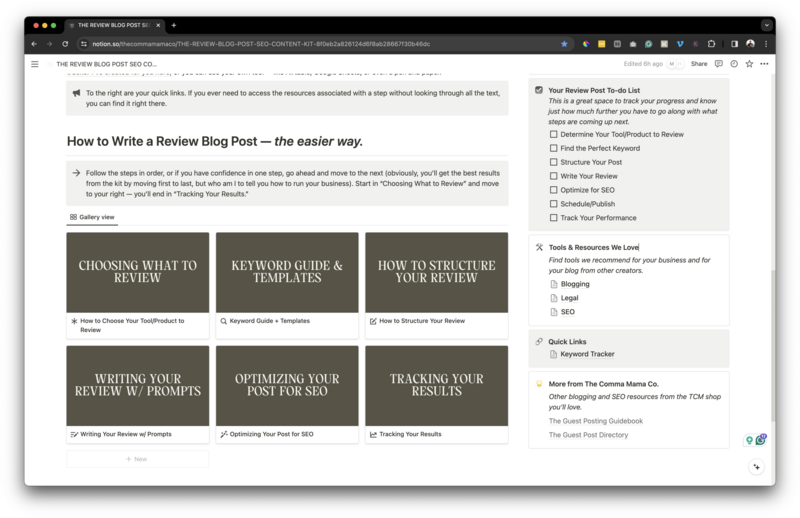Check Determine Your Tool/Product to Review
This screenshot has height=518, width=800.
pos(553,134)
